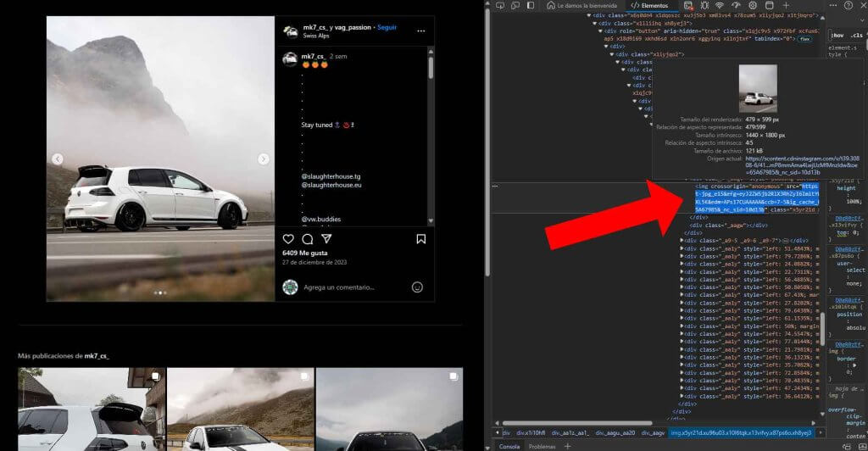This screenshot has width=868, height=451.
Task: Open @slaughterhouse.tg mention
Action: pyautogui.click(x=331, y=176)
